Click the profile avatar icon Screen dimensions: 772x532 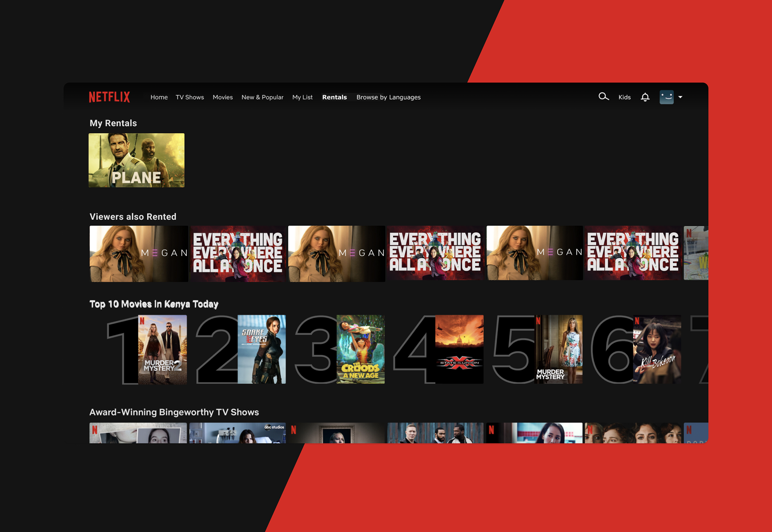point(667,97)
